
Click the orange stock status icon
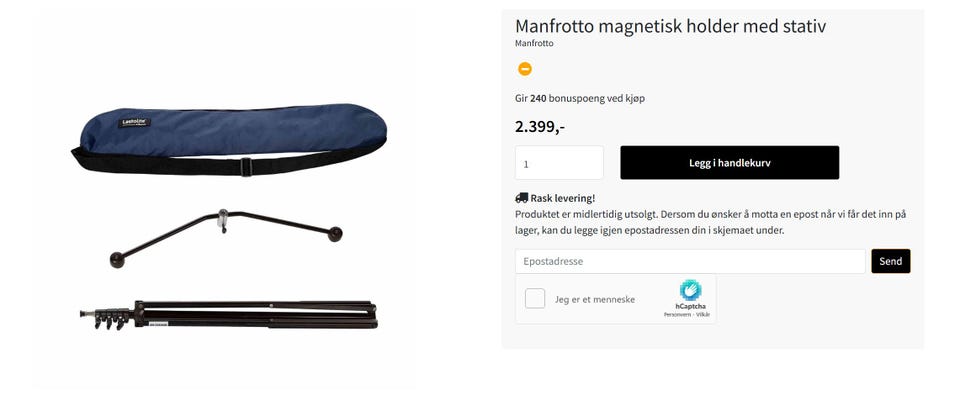click(525, 69)
